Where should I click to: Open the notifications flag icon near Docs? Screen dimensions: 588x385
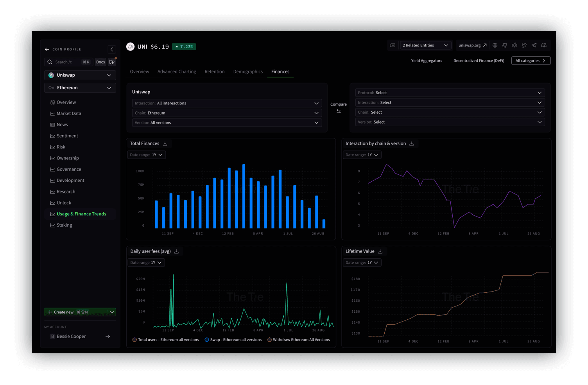[x=112, y=62]
